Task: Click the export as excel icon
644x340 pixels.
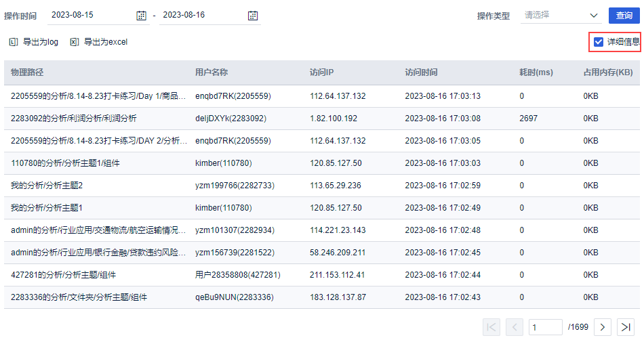Action: (x=75, y=42)
